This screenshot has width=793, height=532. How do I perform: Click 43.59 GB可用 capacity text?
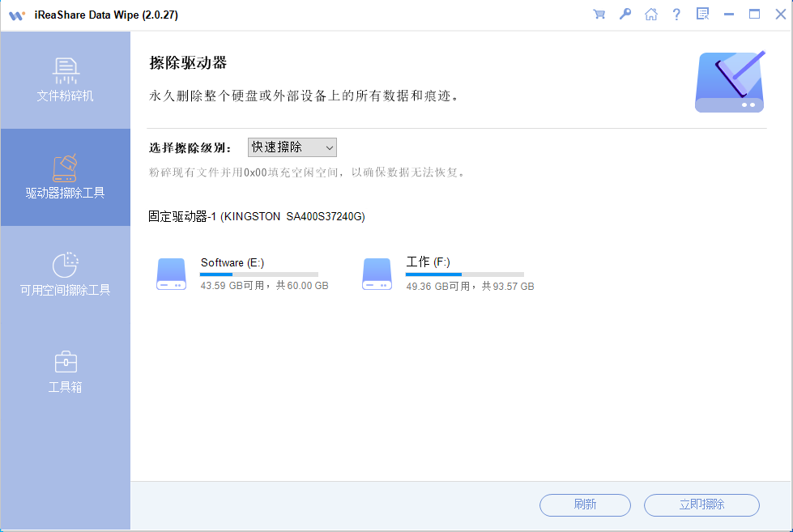click(265, 286)
